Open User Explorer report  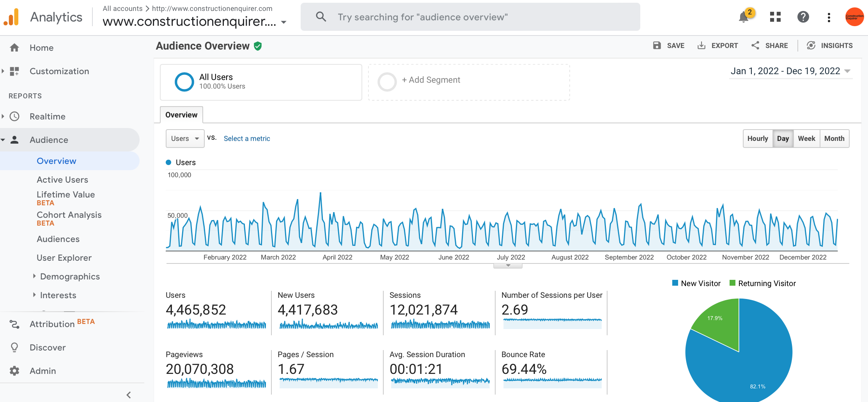tap(64, 258)
